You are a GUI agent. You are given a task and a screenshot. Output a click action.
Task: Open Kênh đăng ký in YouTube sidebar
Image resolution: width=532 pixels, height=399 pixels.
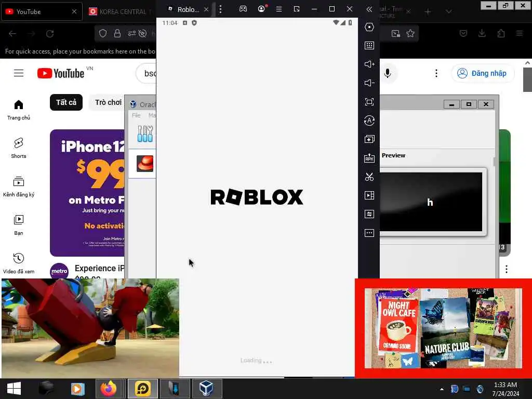(19, 187)
